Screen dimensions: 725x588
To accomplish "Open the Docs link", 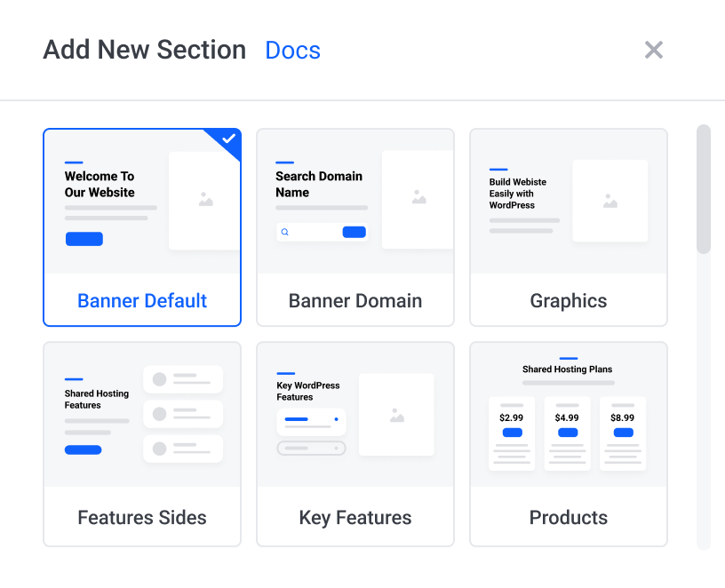I will [x=292, y=51].
